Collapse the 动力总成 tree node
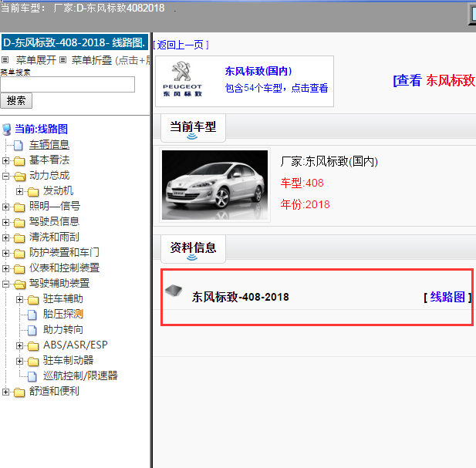476x468 pixels. (5, 177)
